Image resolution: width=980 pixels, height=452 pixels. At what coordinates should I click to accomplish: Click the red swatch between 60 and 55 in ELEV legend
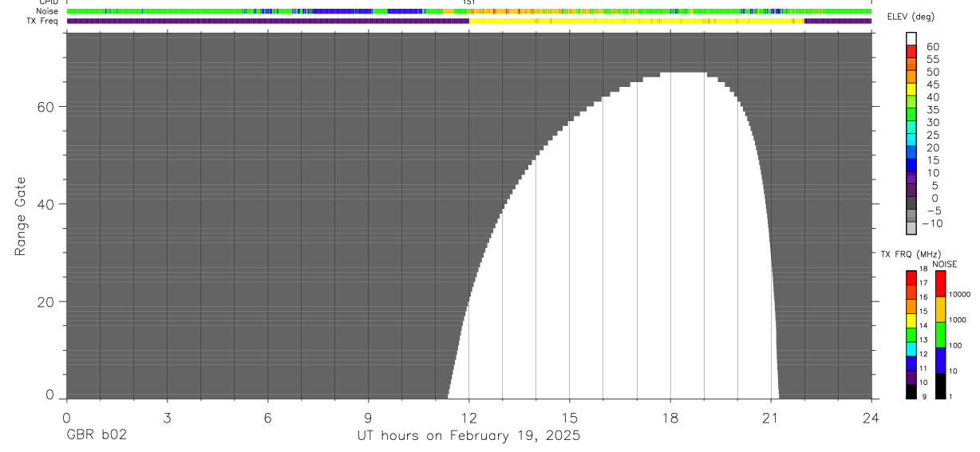(911, 51)
